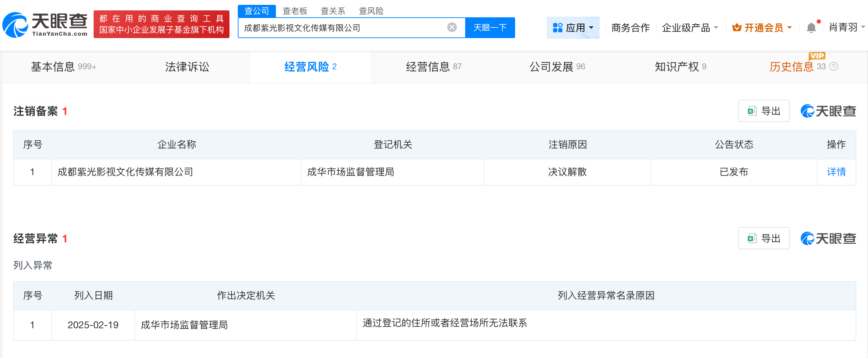868x358 pixels.
Task: Click the VIP badge above 历史信息
Action: click(817, 56)
